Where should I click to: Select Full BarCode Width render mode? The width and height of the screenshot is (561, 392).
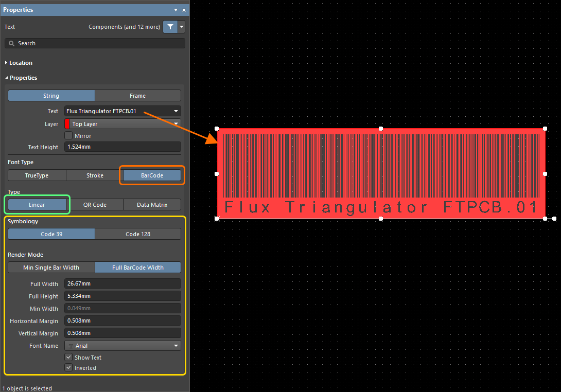click(138, 267)
